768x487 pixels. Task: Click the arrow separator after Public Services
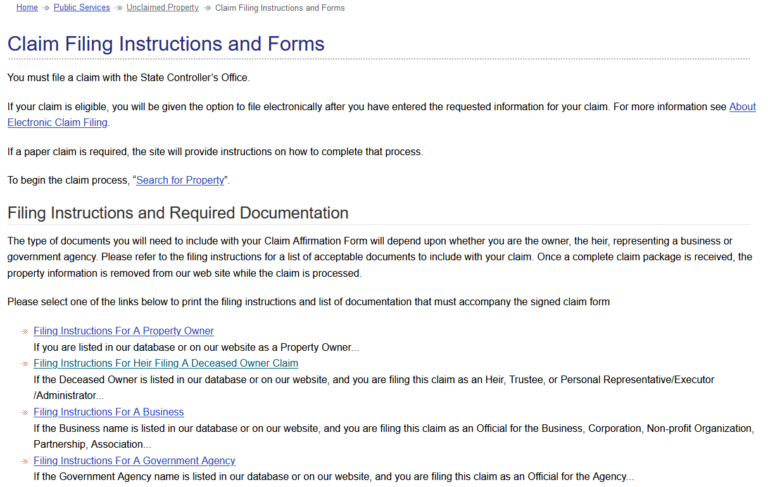118,8
